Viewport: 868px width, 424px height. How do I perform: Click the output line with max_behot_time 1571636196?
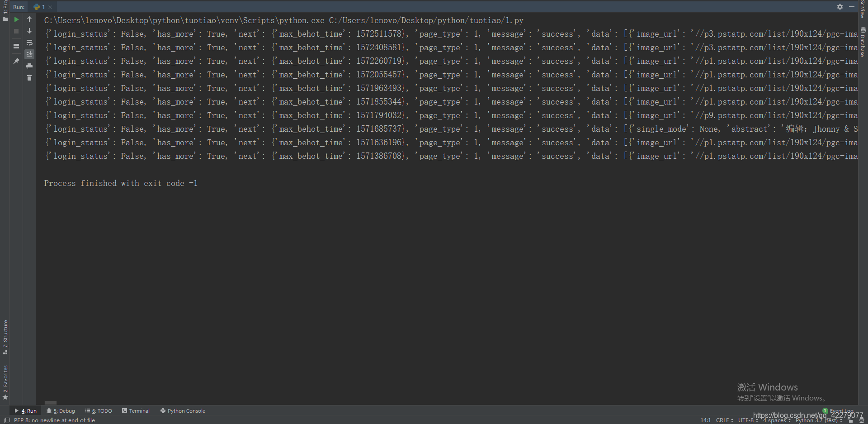(x=451, y=143)
